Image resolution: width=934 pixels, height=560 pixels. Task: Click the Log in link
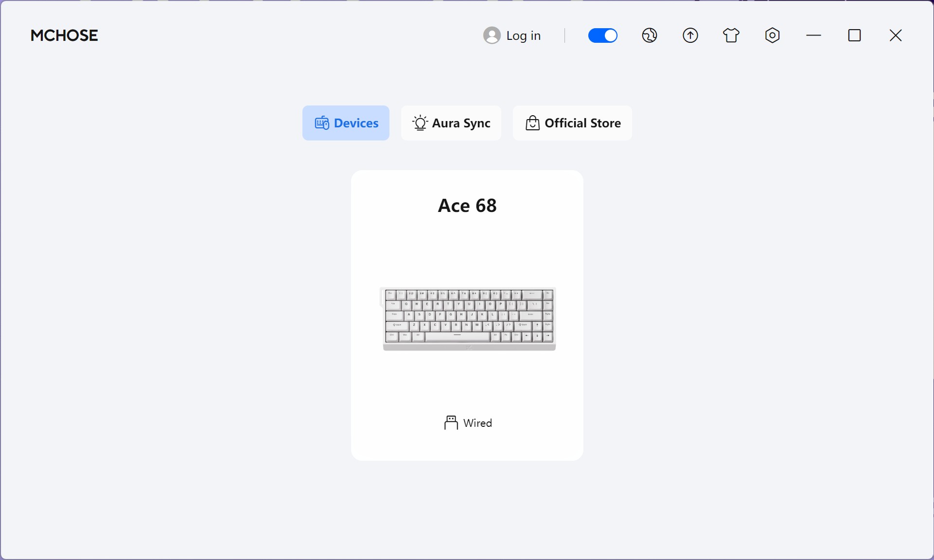click(524, 35)
